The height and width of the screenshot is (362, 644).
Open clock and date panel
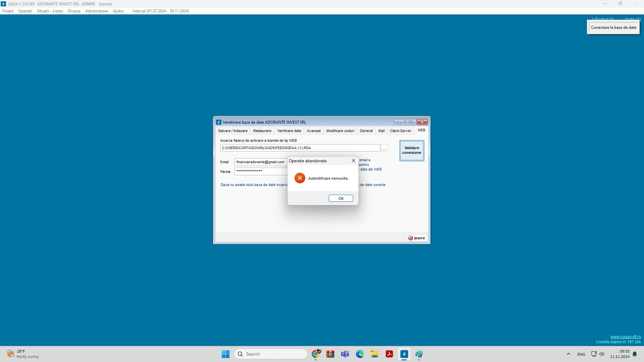tap(620, 354)
